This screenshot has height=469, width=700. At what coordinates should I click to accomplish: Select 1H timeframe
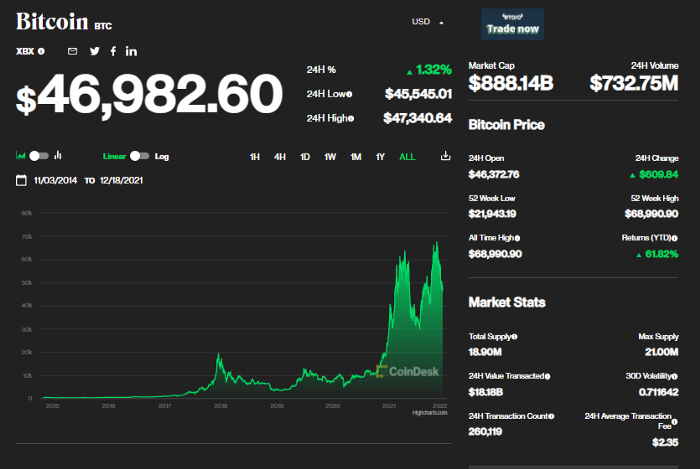pyautogui.click(x=254, y=157)
